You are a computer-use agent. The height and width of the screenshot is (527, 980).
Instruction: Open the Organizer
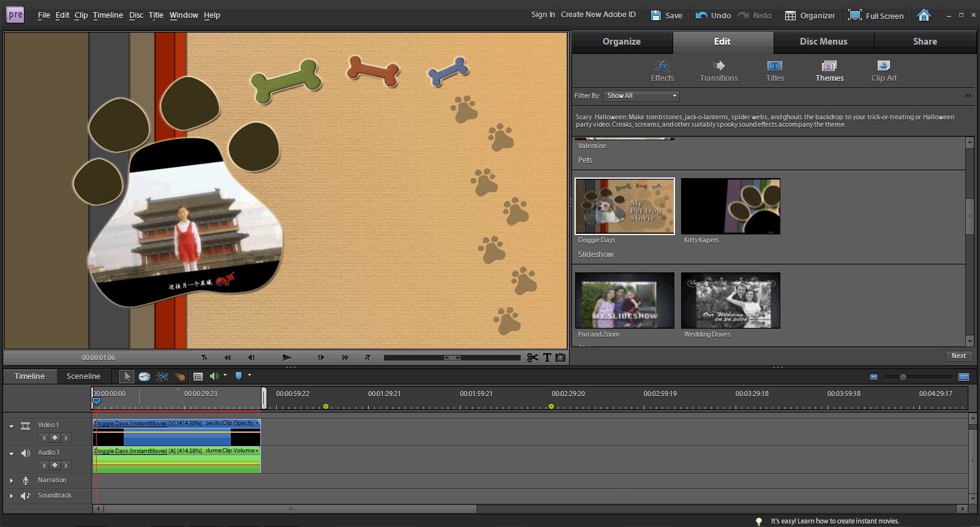coord(810,15)
